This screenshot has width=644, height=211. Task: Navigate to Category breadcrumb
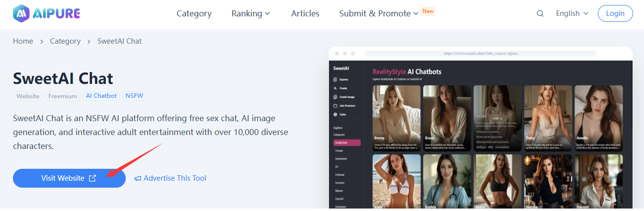tap(65, 41)
